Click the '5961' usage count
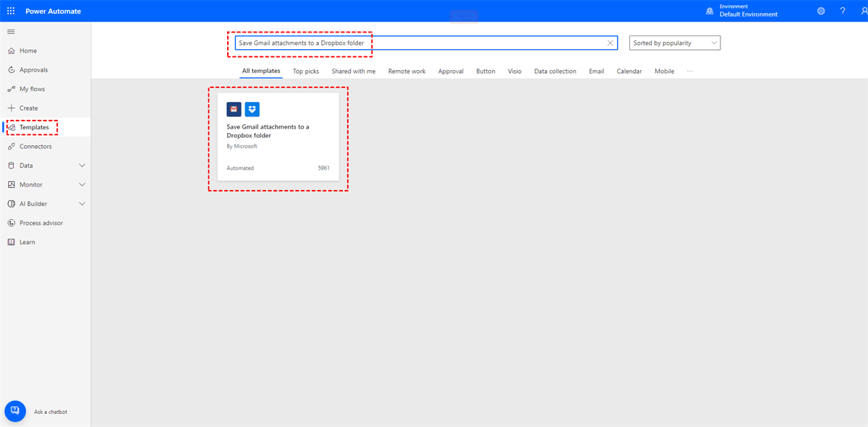868x427 pixels. click(x=323, y=168)
